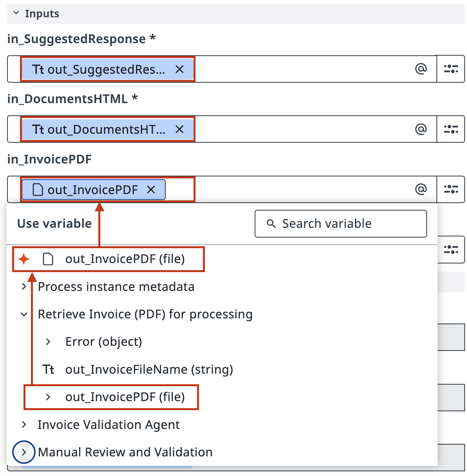Remove the out_InvoicePDF variable chip
The image size is (467, 476).
(151, 190)
